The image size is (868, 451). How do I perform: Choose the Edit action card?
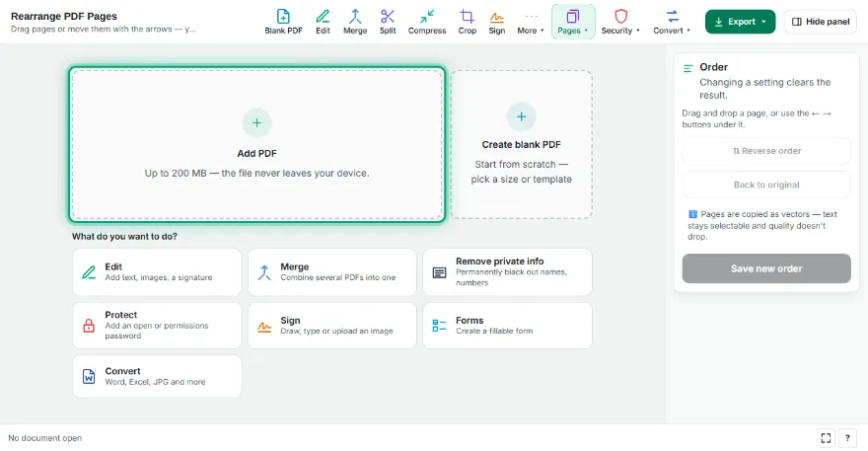(157, 271)
